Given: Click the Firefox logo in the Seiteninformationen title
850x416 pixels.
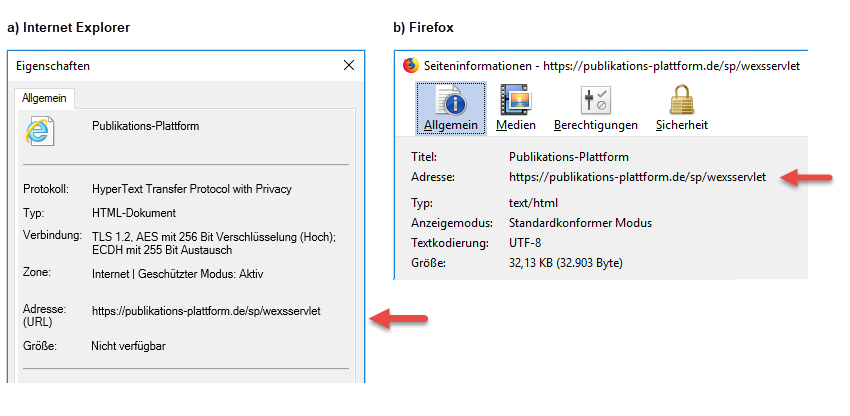Looking at the screenshot, I should (411, 66).
